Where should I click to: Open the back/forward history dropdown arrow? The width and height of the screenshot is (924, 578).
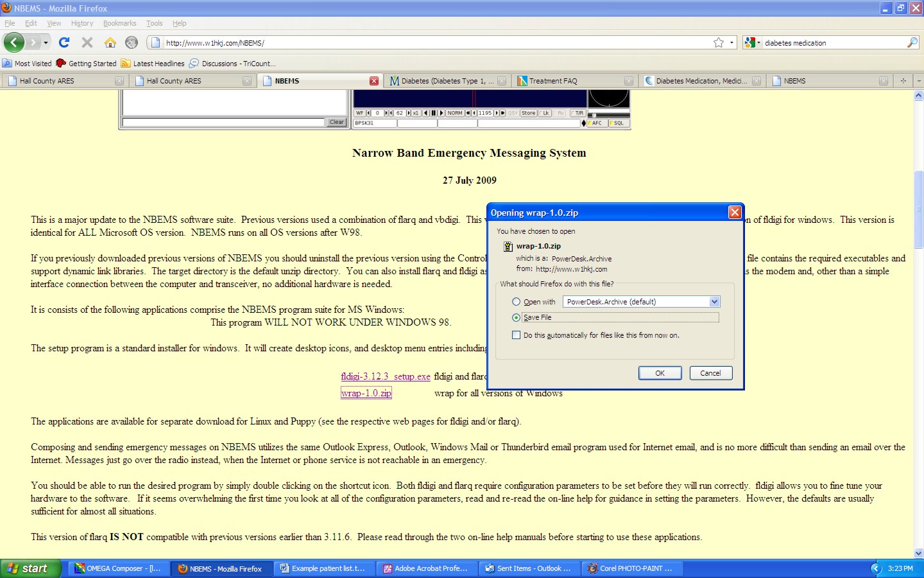pyautogui.click(x=46, y=43)
